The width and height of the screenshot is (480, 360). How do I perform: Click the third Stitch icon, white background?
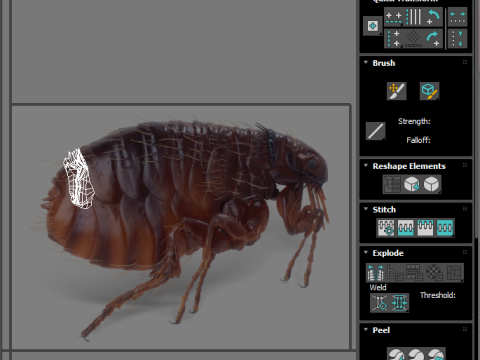tap(425, 228)
